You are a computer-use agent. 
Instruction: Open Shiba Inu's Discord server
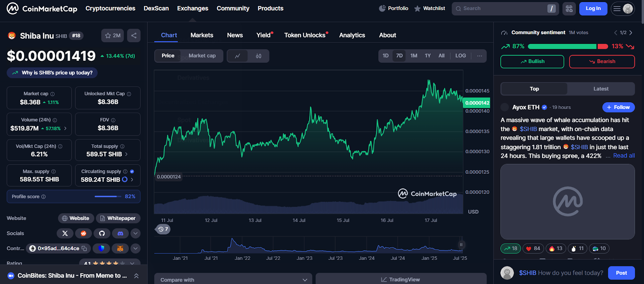[120, 233]
